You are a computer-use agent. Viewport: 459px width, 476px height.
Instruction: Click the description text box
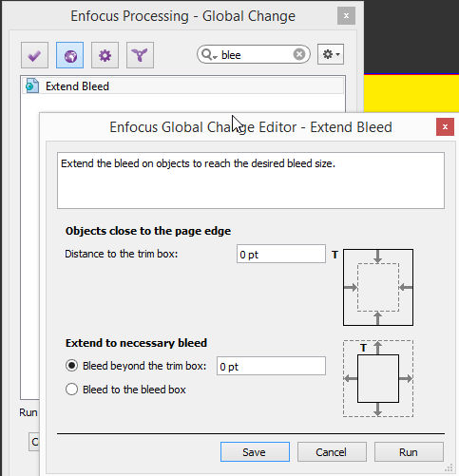point(251,181)
